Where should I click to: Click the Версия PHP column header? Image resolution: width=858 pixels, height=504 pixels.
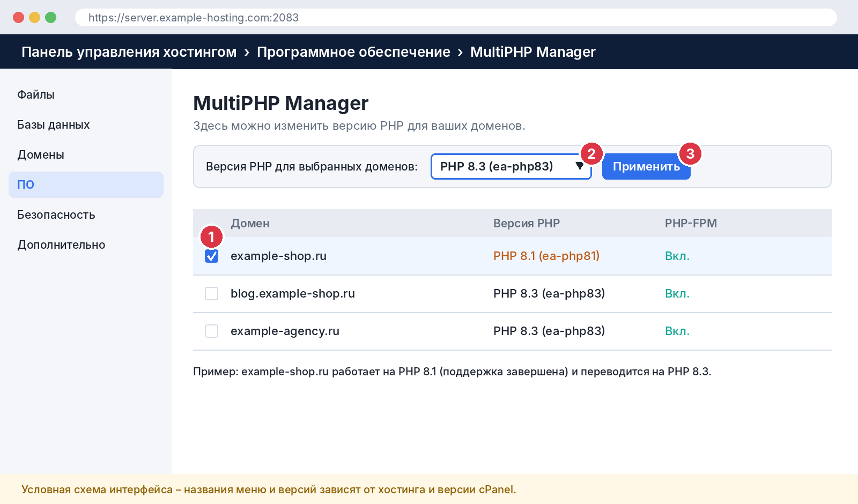tap(527, 224)
